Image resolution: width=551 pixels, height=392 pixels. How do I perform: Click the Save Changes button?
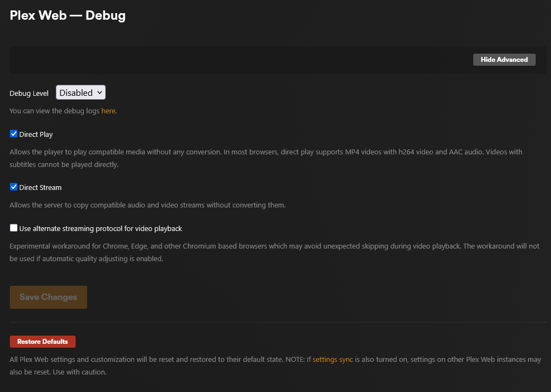coord(49,297)
